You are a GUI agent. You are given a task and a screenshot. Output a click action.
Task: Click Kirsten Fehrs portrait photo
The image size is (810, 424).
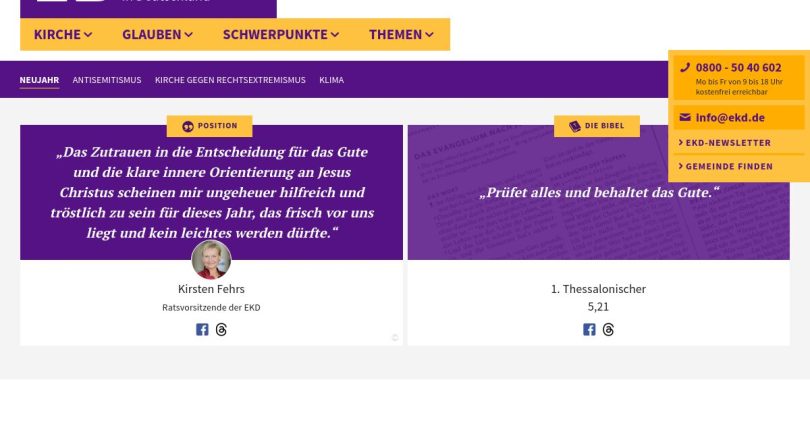tap(211, 260)
